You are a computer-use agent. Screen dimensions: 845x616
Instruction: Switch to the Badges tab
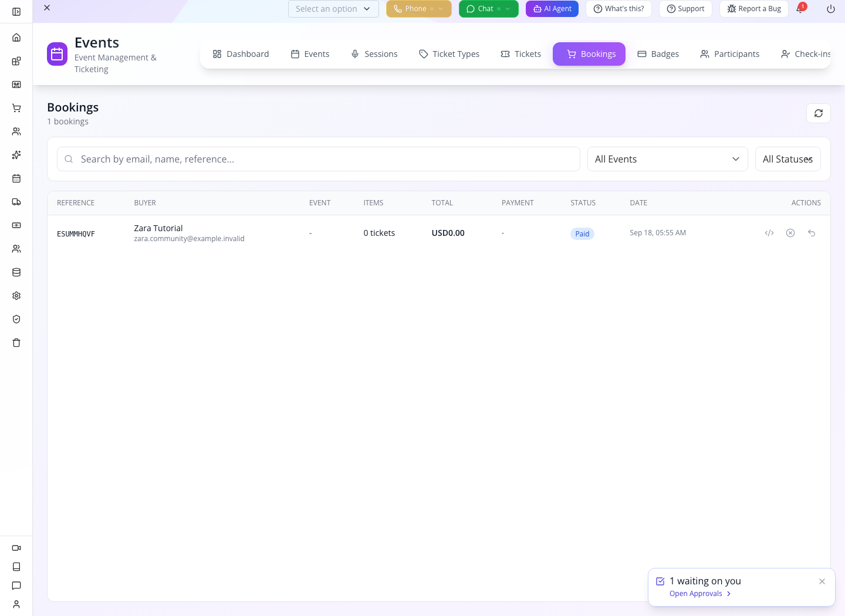coord(658,54)
